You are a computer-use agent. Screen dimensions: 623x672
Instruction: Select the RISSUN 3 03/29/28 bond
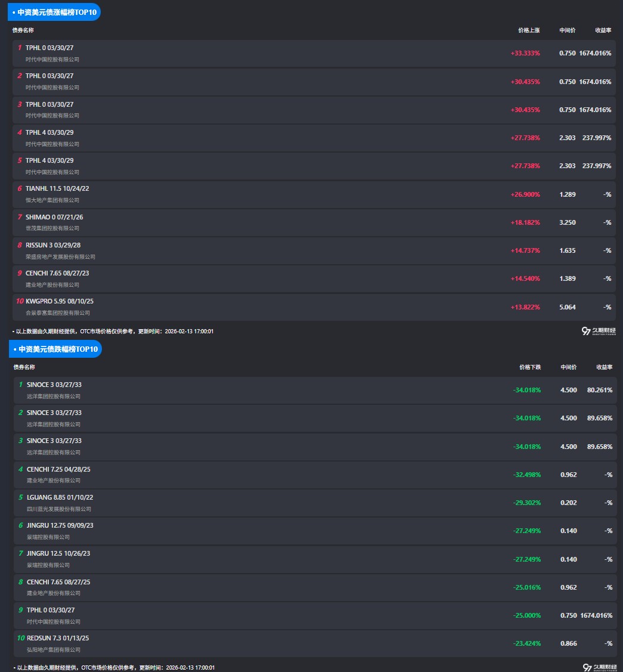point(53,245)
